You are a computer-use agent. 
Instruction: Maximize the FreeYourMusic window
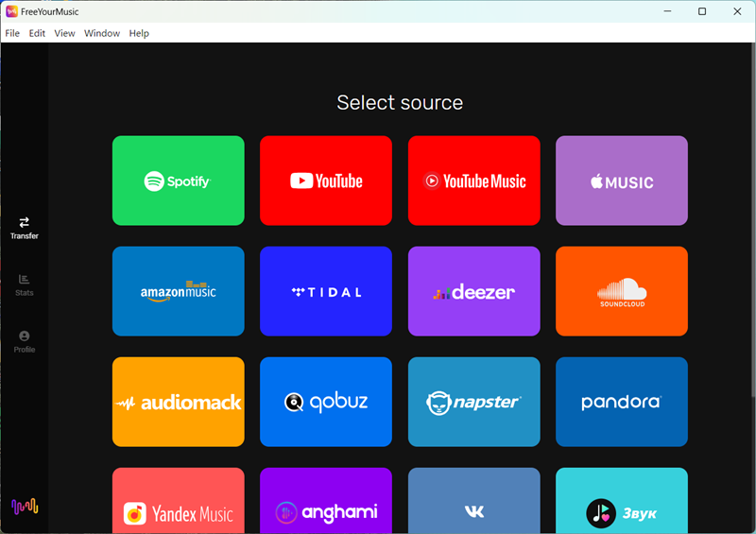pyautogui.click(x=702, y=11)
